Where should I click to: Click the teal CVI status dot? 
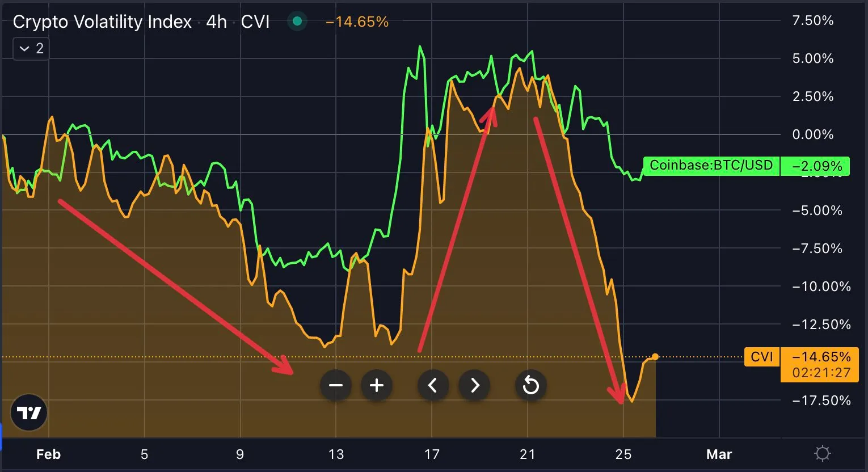(x=297, y=21)
